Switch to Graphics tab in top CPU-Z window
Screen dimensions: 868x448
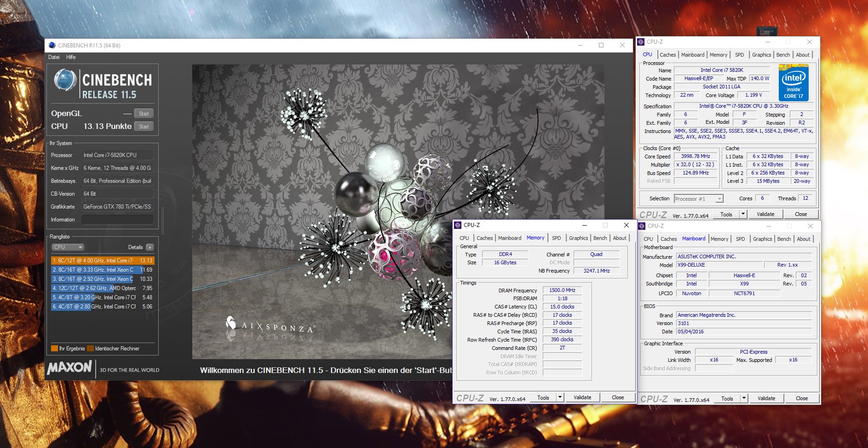[x=761, y=55]
